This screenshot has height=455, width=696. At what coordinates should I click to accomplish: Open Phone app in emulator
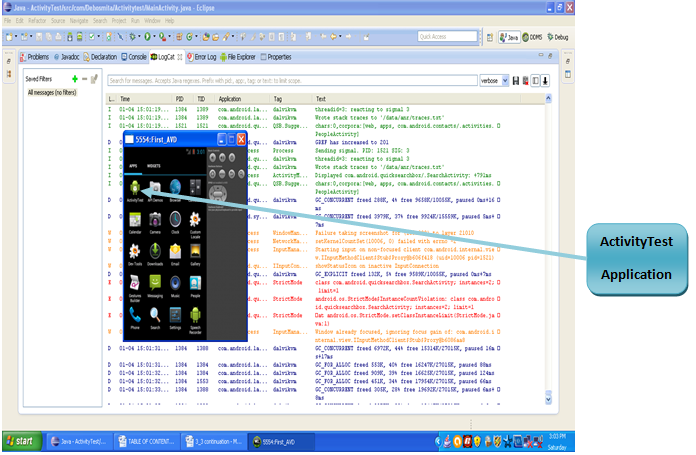pos(135,318)
